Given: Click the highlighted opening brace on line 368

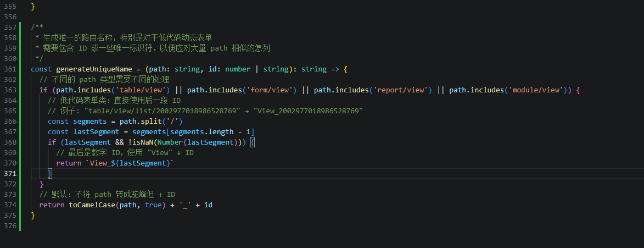Looking at the screenshot, I should tap(253, 142).
